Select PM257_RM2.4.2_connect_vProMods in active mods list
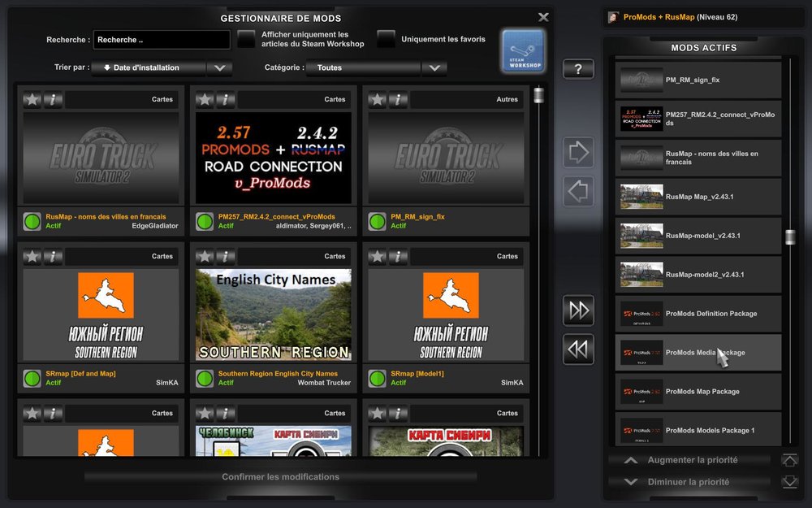This screenshot has width=812, height=508. click(698, 119)
